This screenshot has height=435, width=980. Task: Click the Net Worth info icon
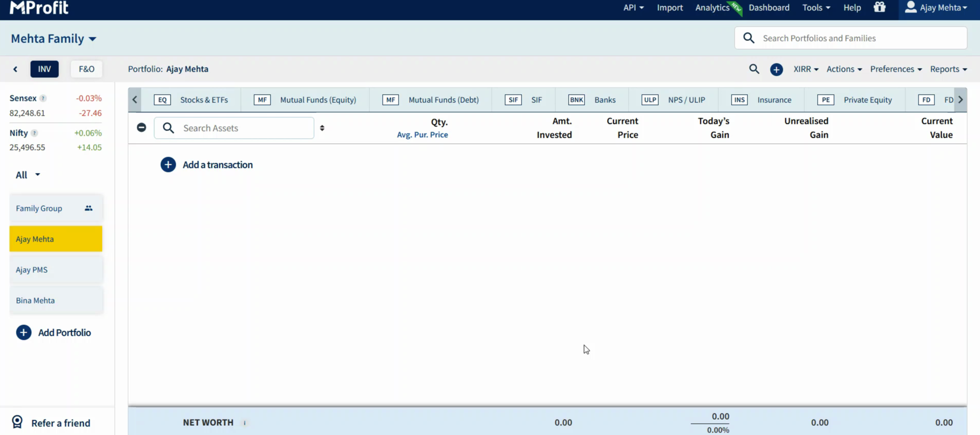pyautogui.click(x=244, y=423)
